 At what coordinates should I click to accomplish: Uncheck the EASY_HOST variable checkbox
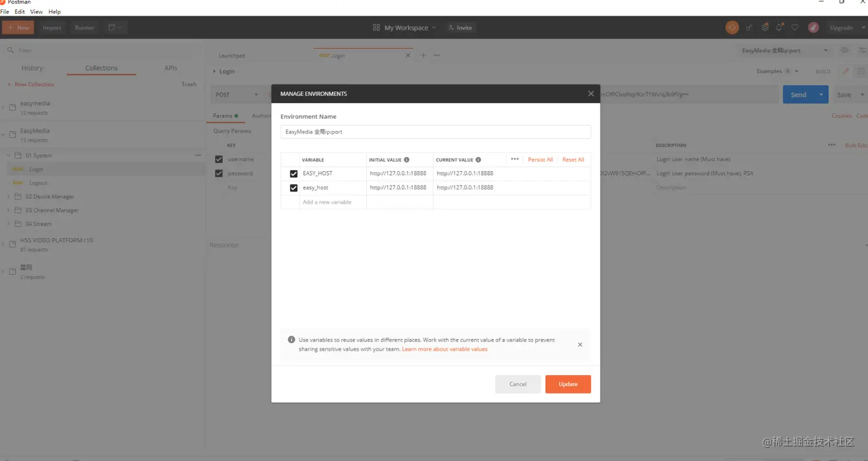point(294,173)
